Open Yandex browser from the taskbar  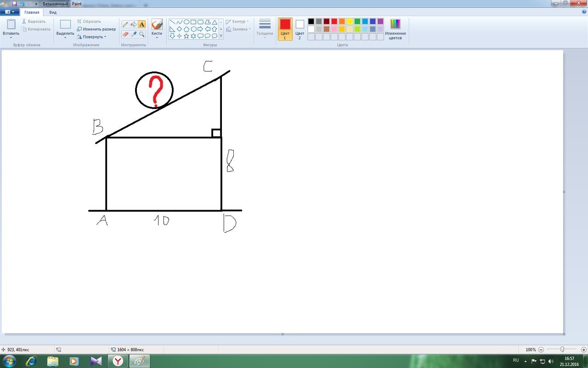tap(118, 361)
